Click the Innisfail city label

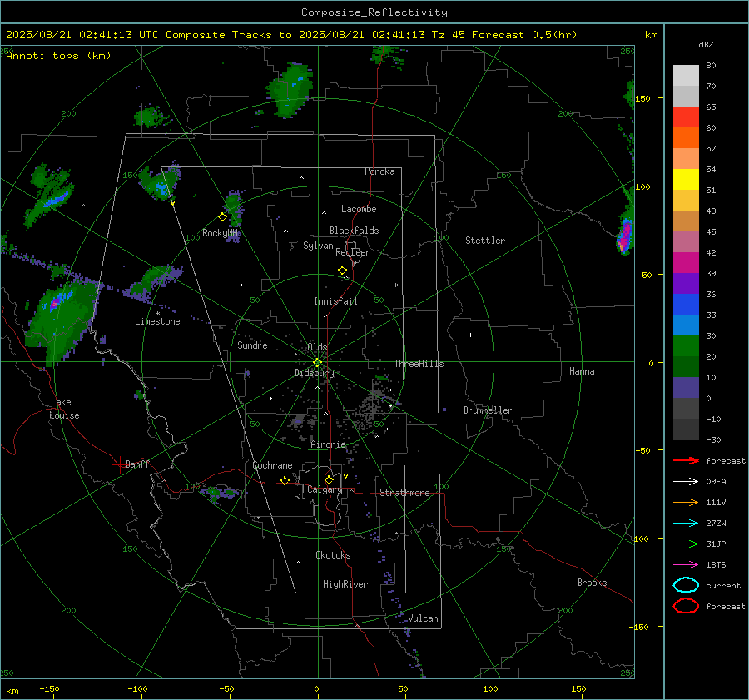click(x=335, y=301)
